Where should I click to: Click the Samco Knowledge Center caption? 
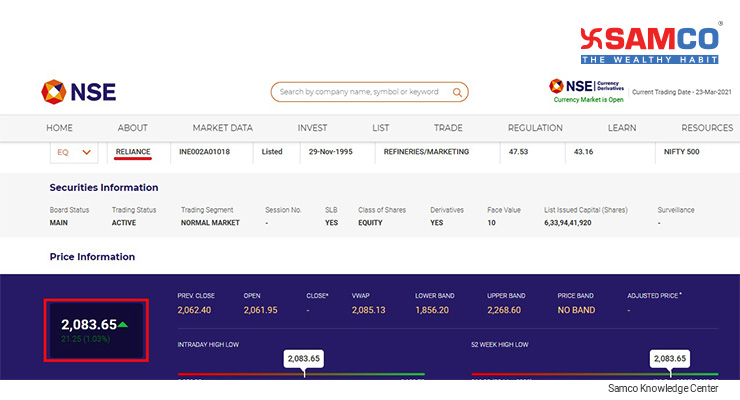[x=663, y=388]
